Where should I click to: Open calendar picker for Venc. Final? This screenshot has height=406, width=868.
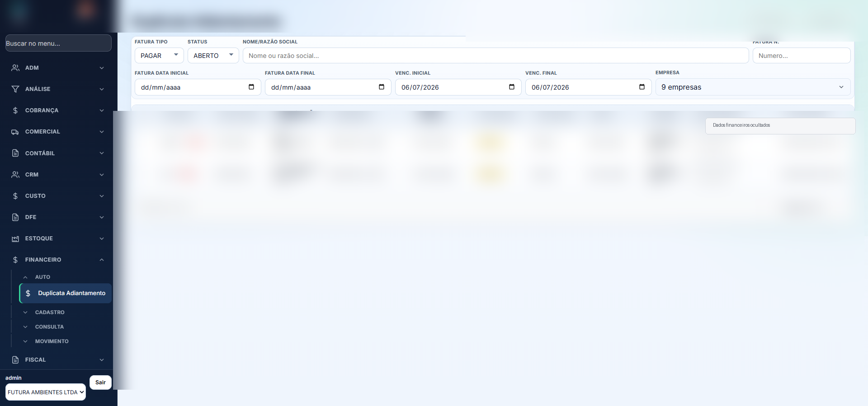642,87
